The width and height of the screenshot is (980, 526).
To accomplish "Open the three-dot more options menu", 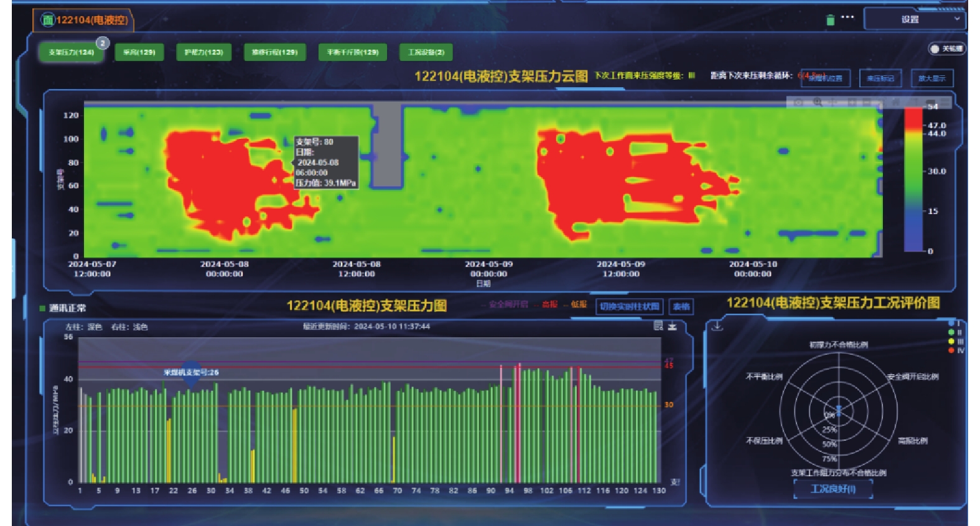I will pos(847,17).
